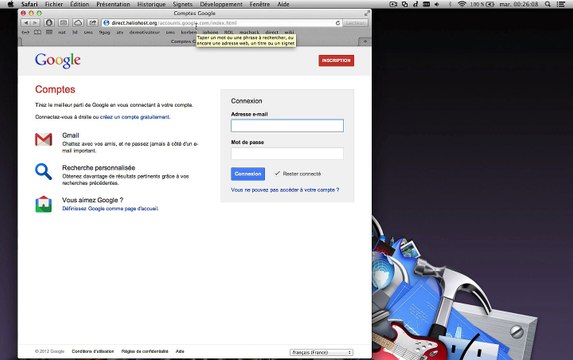Click the blue Connexion button
The width and height of the screenshot is (573, 360).
point(248,174)
